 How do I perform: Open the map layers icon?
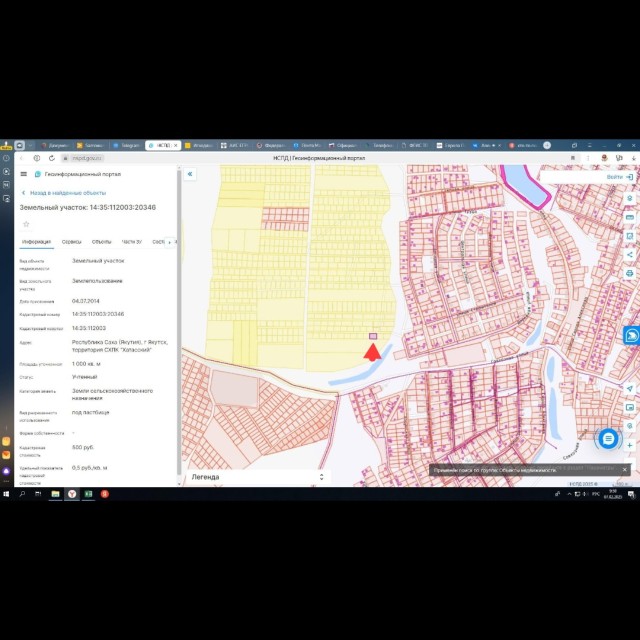[x=629, y=198]
